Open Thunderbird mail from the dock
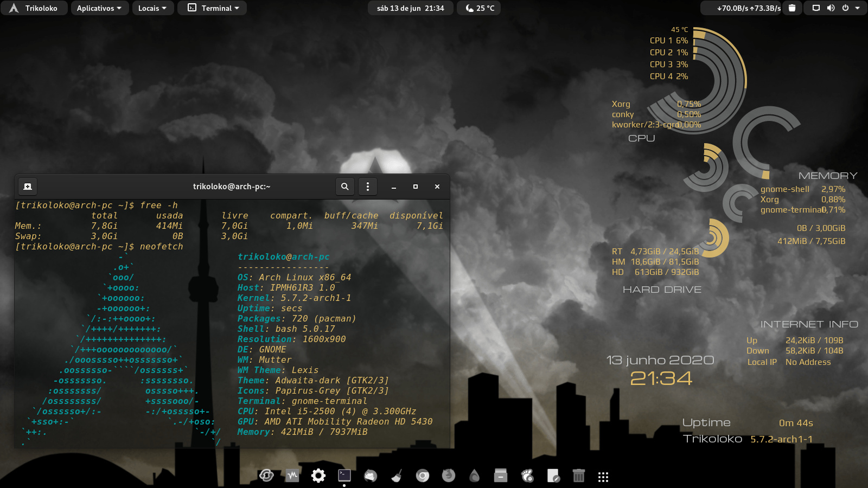Viewport: 868px width, 488px height. click(371, 476)
